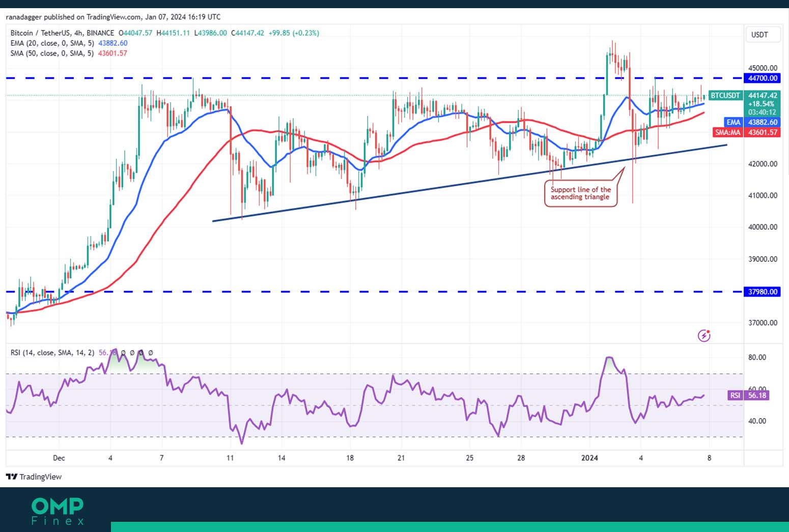Click the 37000.00 price axis label
This screenshot has height=532, width=789.
(763, 322)
